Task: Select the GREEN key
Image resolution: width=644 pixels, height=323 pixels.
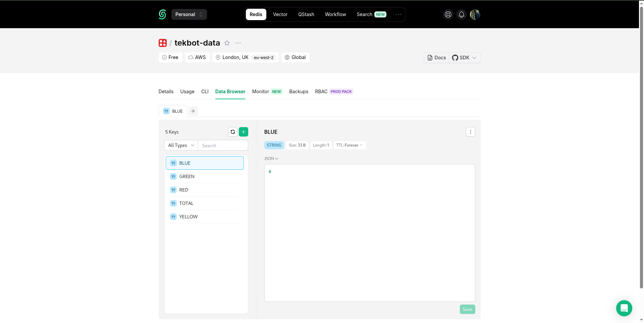Action: click(x=205, y=176)
